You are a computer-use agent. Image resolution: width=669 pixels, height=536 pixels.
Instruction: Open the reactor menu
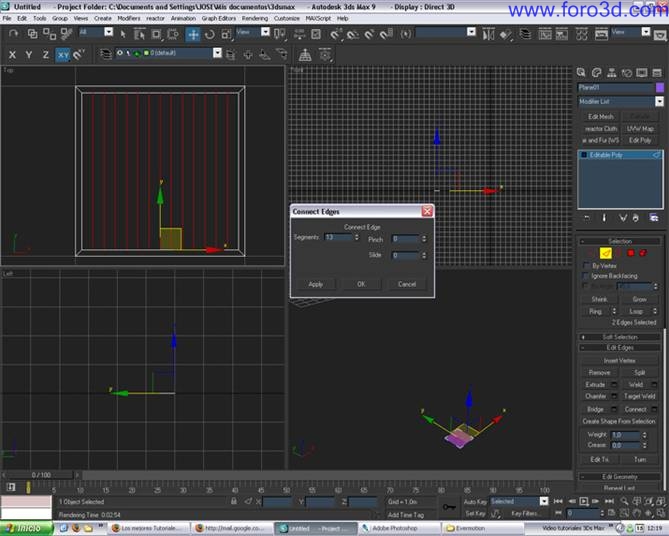(155, 18)
